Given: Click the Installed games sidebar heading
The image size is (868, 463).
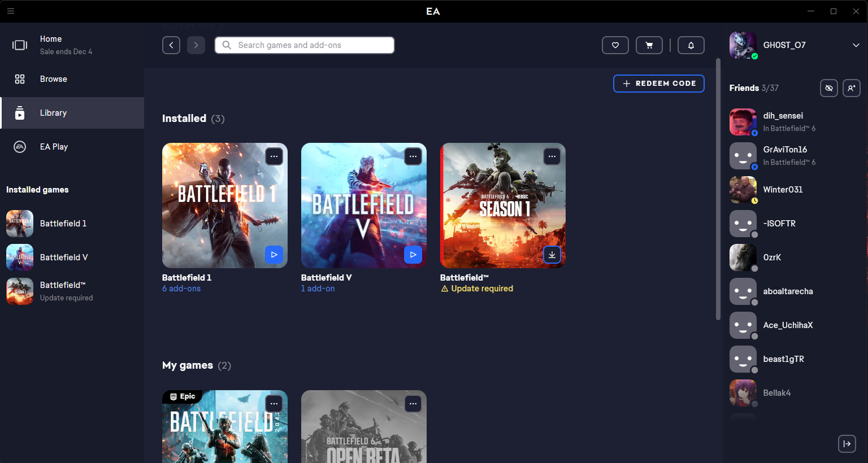Looking at the screenshot, I should (37, 190).
